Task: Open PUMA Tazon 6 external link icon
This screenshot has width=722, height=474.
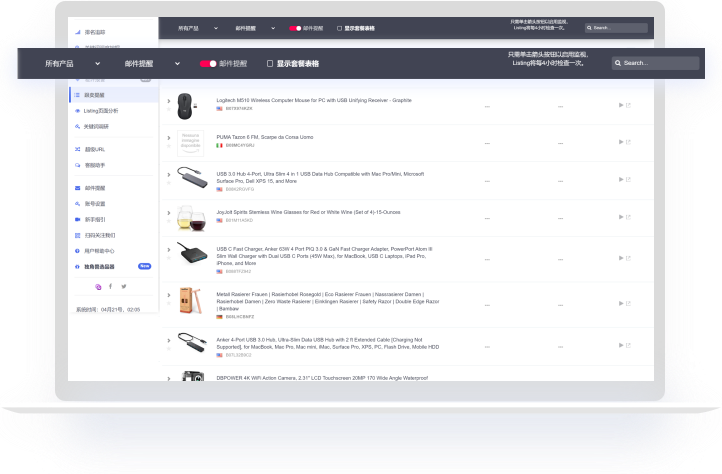Action: coord(628,142)
